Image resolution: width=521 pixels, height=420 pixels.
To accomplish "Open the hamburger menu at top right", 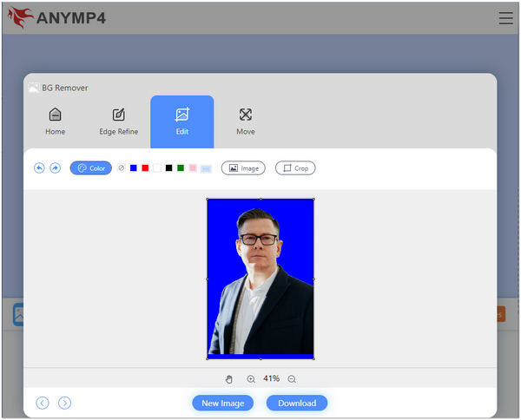I will 505,18.
